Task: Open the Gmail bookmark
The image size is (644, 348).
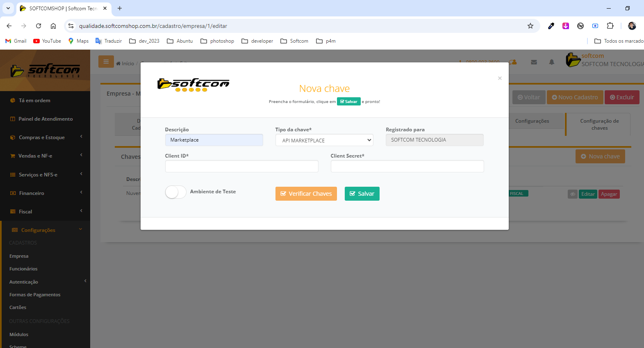Action: pyautogui.click(x=16, y=41)
